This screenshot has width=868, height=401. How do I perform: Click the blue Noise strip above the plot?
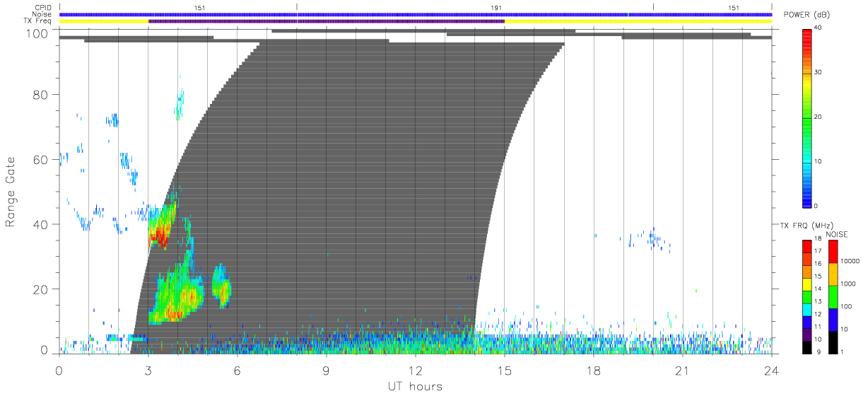tap(416, 14)
